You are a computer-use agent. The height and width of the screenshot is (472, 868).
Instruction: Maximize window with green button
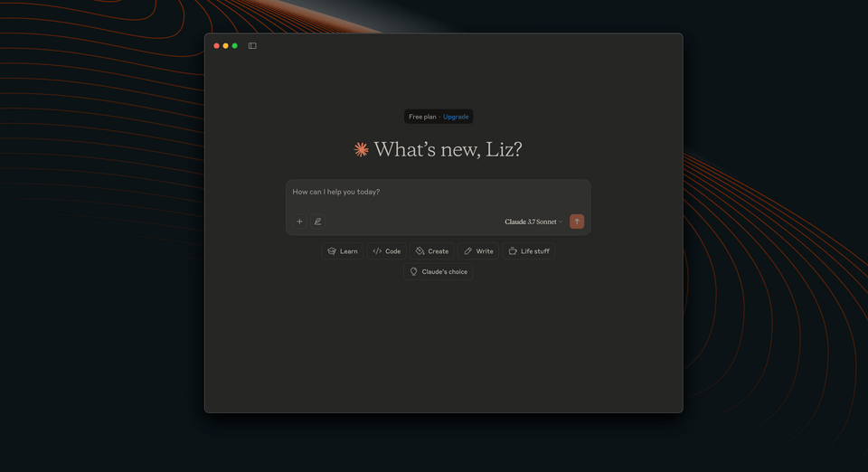pos(235,46)
